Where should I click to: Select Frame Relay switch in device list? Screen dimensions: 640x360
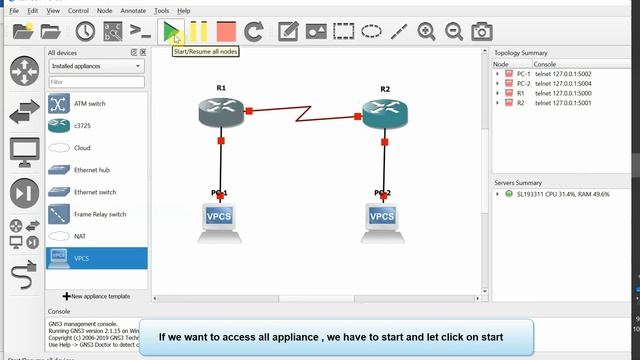96,214
